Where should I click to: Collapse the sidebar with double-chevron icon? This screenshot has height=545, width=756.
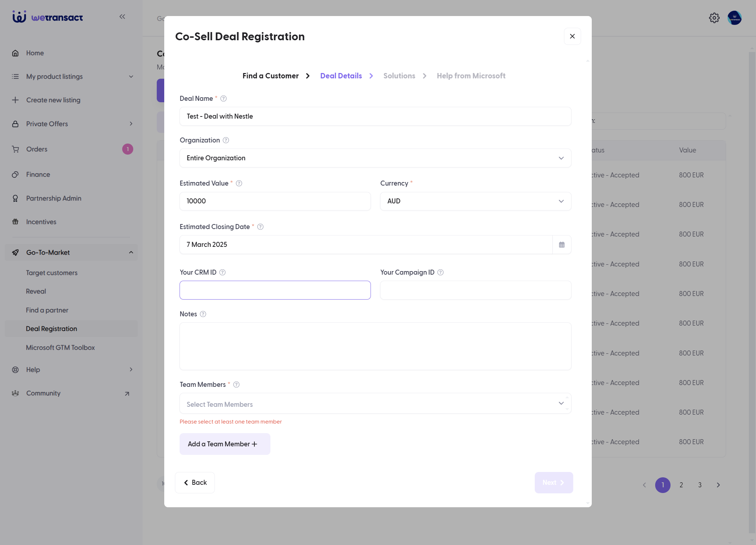point(122,16)
